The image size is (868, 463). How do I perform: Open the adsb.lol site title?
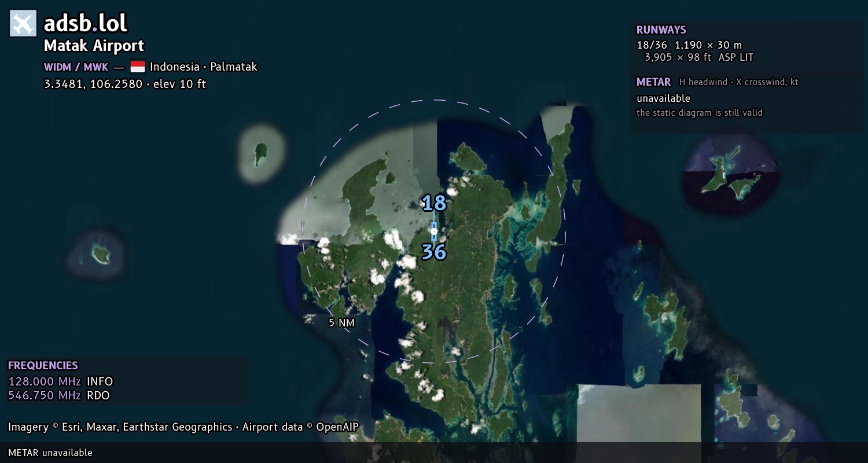click(x=86, y=24)
